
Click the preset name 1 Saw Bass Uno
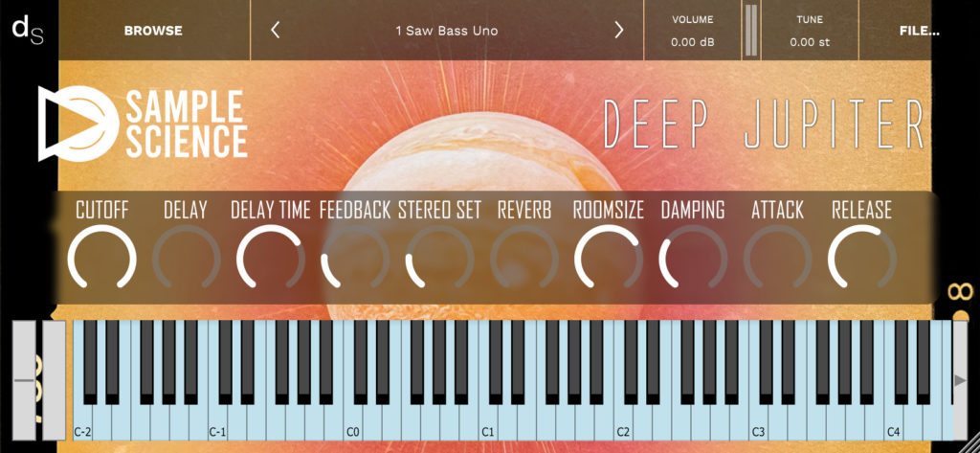(x=447, y=31)
